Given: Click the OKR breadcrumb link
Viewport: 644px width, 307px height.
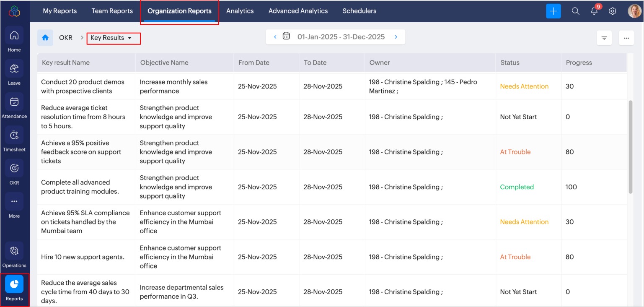Looking at the screenshot, I should click(66, 38).
